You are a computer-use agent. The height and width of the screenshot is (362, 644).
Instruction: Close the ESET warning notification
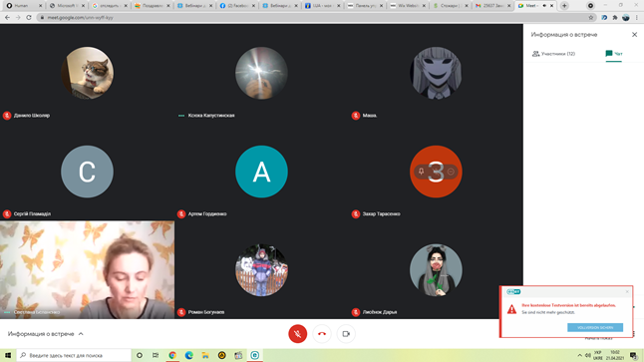[x=627, y=292]
